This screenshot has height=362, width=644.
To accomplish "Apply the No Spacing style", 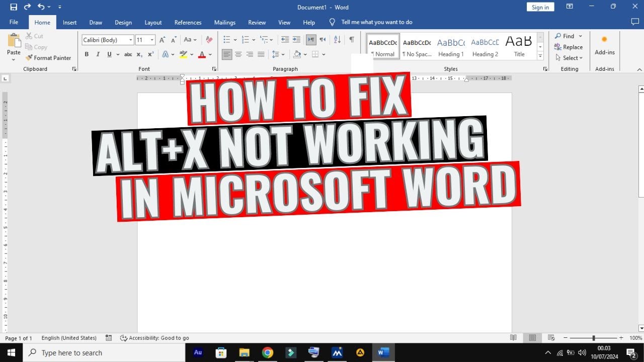I will 417,47.
